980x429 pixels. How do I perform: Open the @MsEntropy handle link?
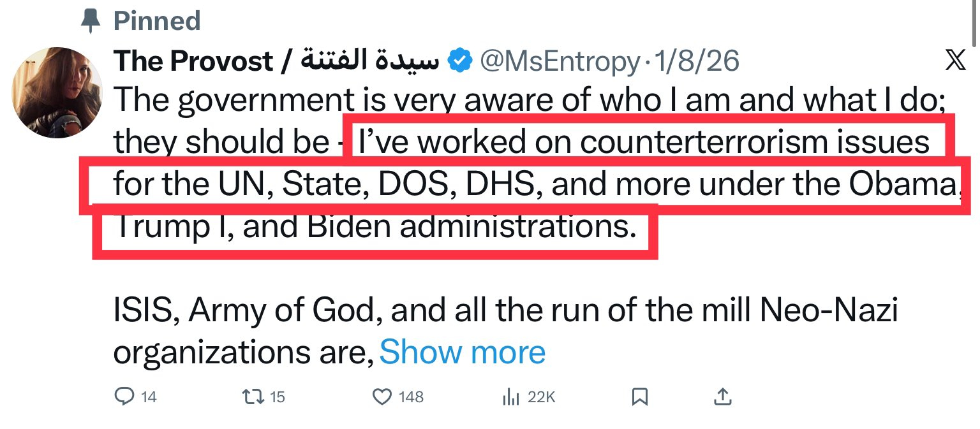[559, 62]
